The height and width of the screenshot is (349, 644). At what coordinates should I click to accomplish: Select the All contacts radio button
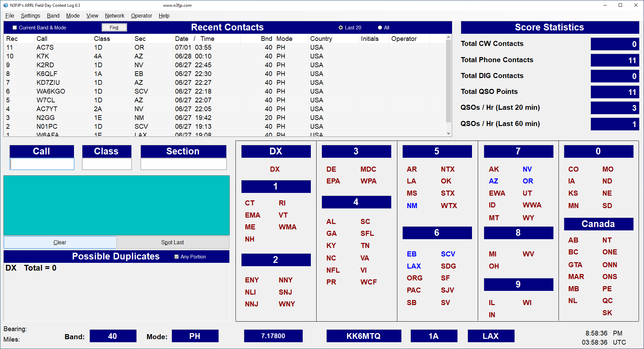tap(380, 28)
